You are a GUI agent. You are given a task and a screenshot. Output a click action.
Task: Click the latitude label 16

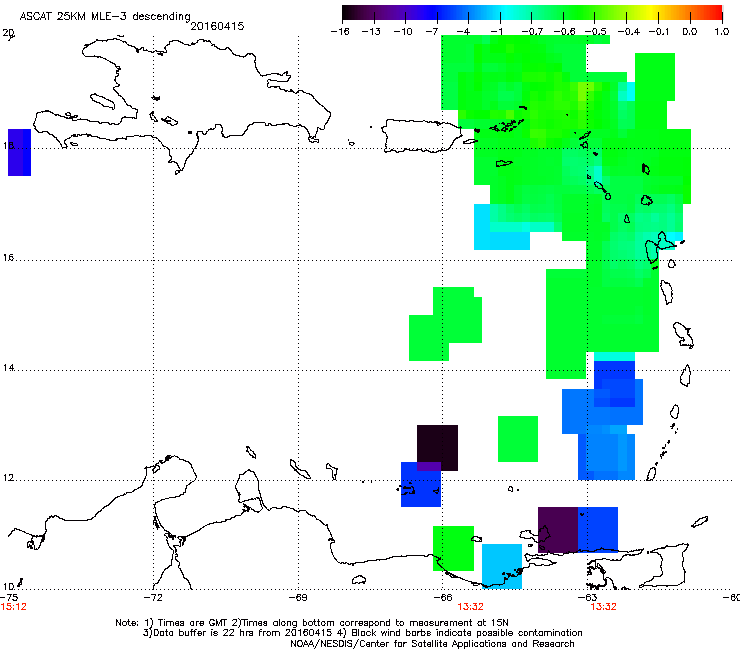[x=9, y=258]
